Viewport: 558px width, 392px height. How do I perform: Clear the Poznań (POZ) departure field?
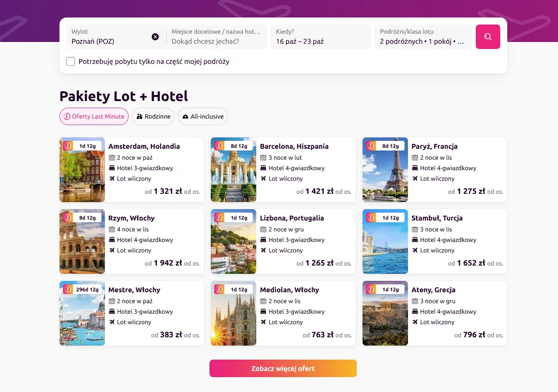pyautogui.click(x=155, y=37)
